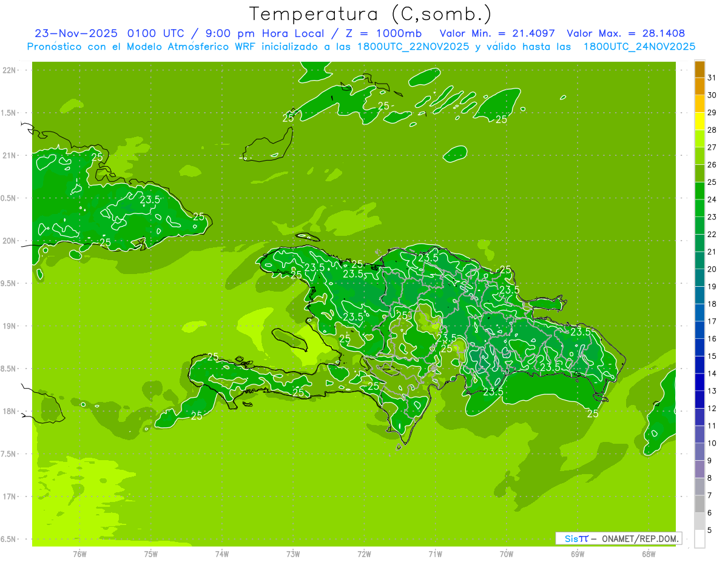
Task: Click the color scale label 28
Action: point(713,130)
